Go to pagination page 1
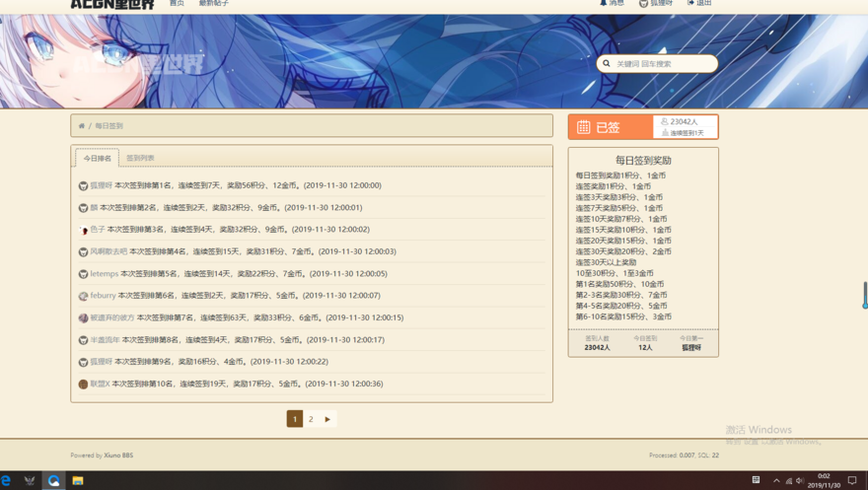This screenshot has height=490, width=868. (x=295, y=419)
